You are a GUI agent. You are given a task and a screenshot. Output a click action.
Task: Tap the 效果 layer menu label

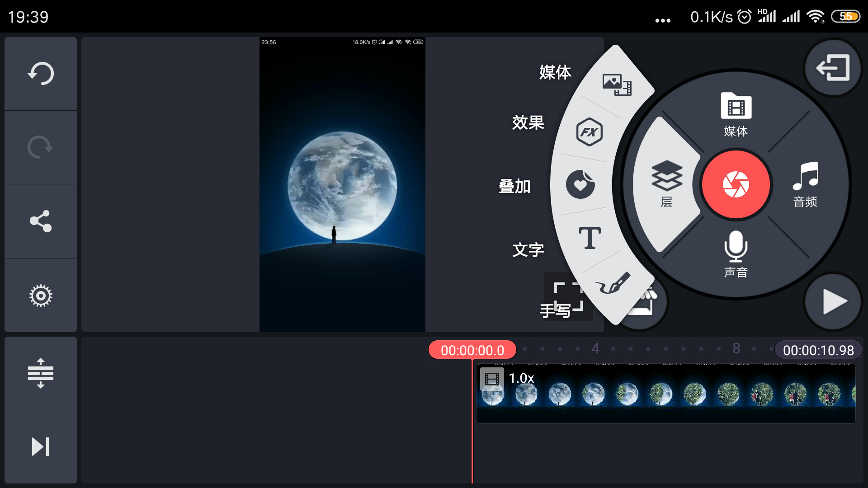click(528, 122)
